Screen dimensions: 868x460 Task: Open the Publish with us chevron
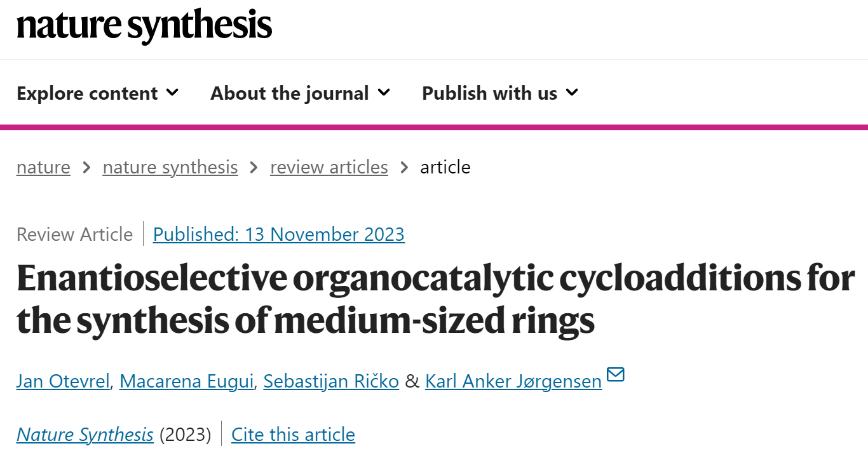tap(572, 93)
